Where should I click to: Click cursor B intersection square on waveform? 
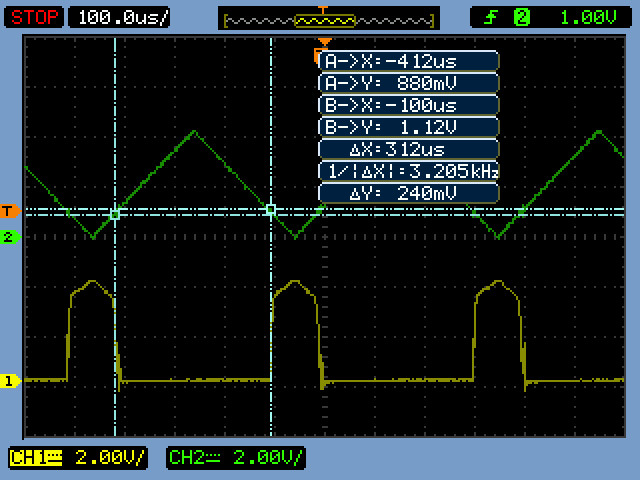[271, 209]
